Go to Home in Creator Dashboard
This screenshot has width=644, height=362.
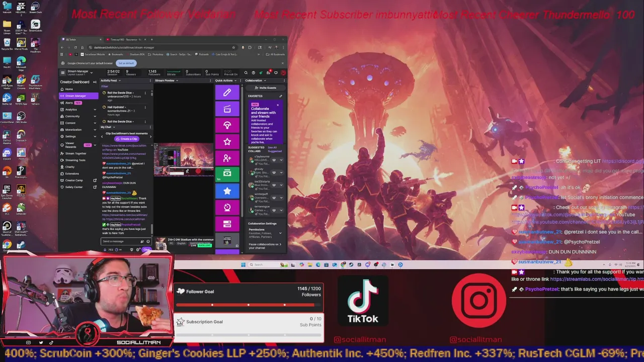(x=69, y=89)
